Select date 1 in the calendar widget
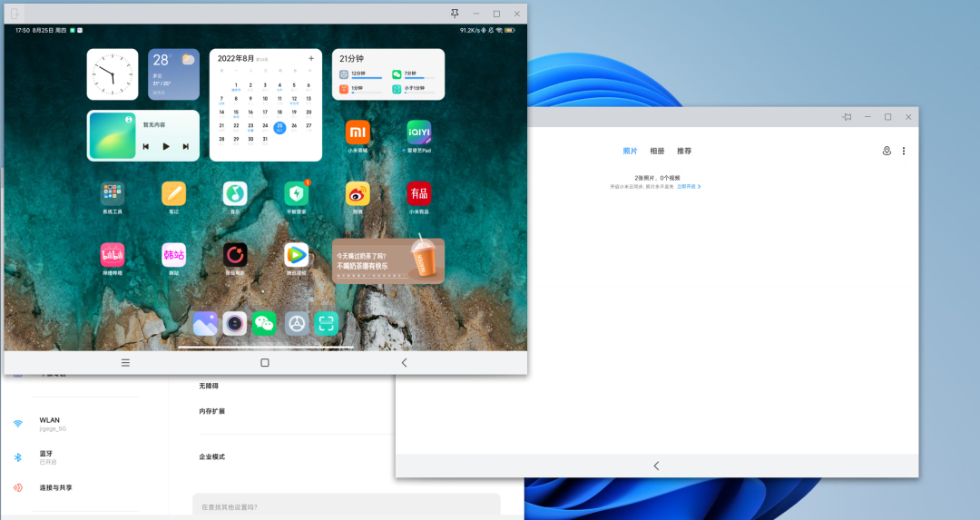980x520 pixels. click(236, 86)
